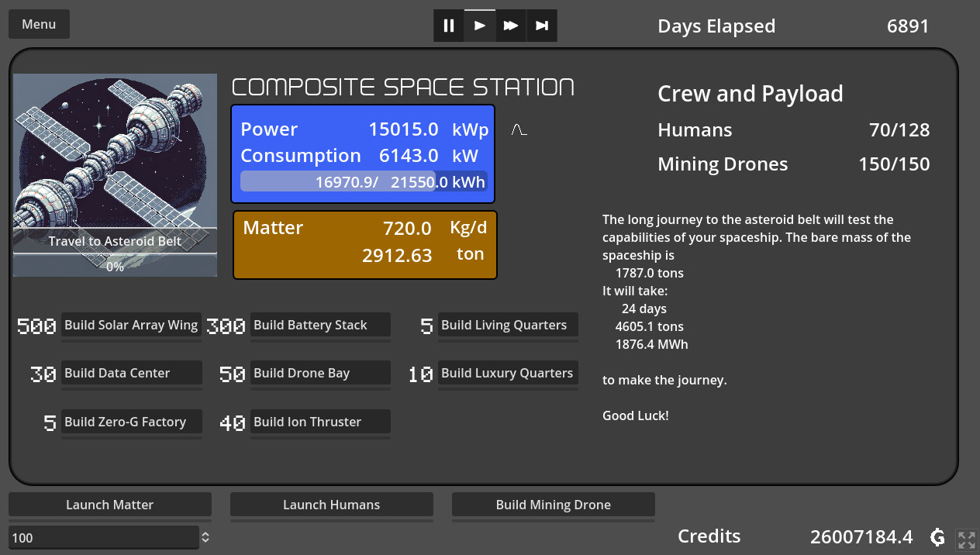Click the Mining Drones count 150/150

[894, 164]
